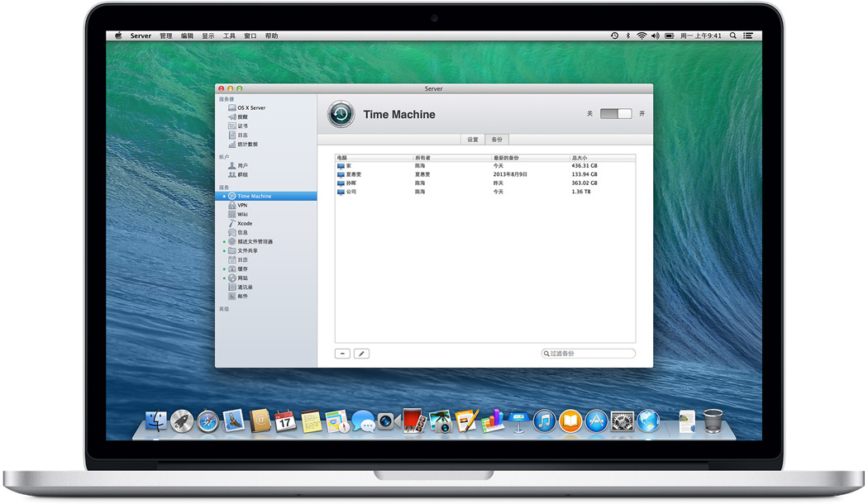Open the 网站 websites service in the sidebar
Viewport: 868px width, 504px height.
[238, 278]
